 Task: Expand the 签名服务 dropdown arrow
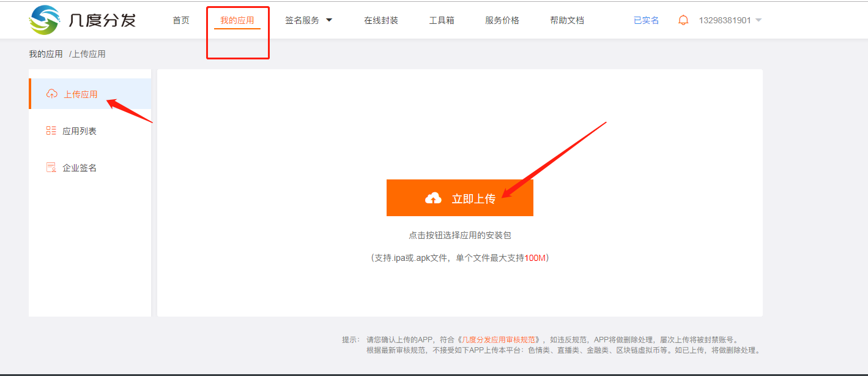[329, 20]
